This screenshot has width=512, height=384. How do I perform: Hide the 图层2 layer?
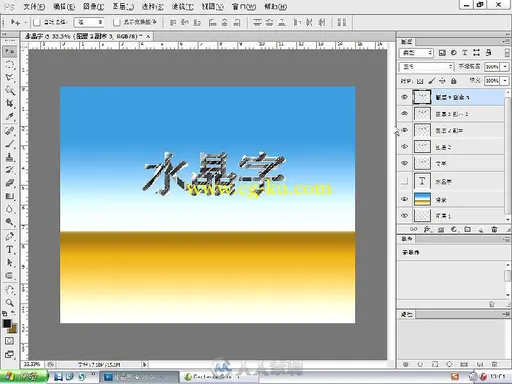[405, 147]
